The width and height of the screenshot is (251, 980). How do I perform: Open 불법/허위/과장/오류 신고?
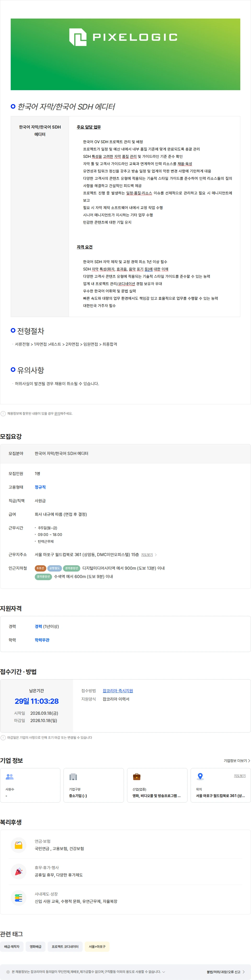coord(225,972)
